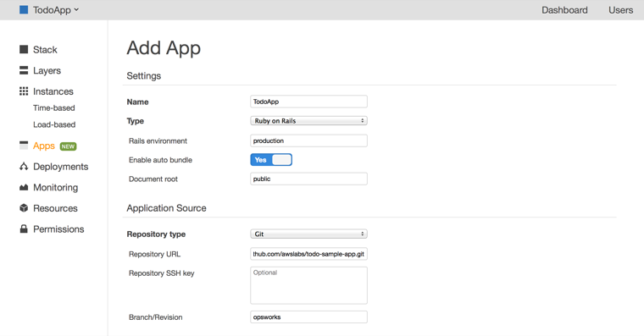
Task: Open Deployments in the sidebar
Action: tap(60, 167)
